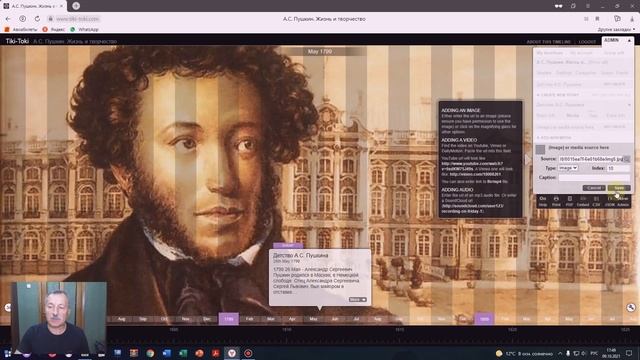Screen dimensions: 640x360
Task: Close the А.С. Пушкин browser tab
Action: pos(62,6)
